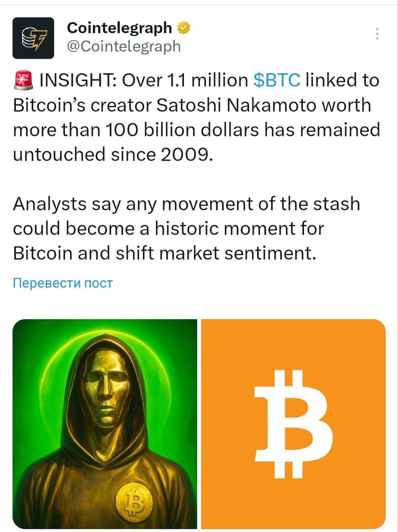Click "Перевести пост" to translate
The height and width of the screenshot is (532, 398).
pyautogui.click(x=63, y=283)
